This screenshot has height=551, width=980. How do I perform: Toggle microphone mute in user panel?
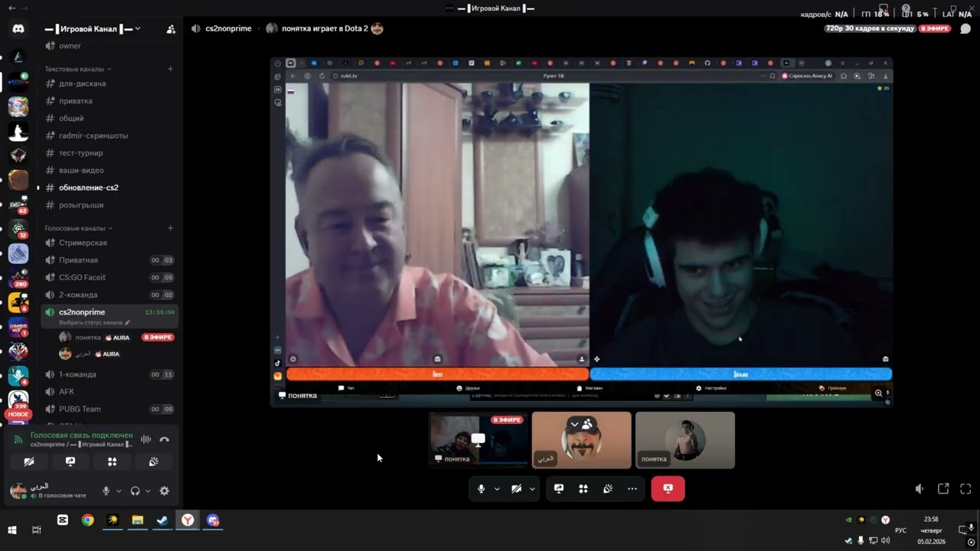[106, 491]
